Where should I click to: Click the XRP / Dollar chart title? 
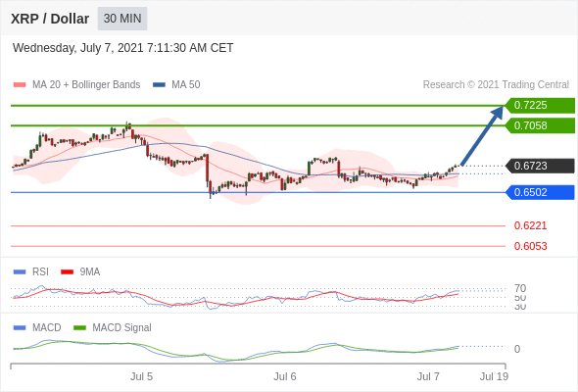click(50, 19)
